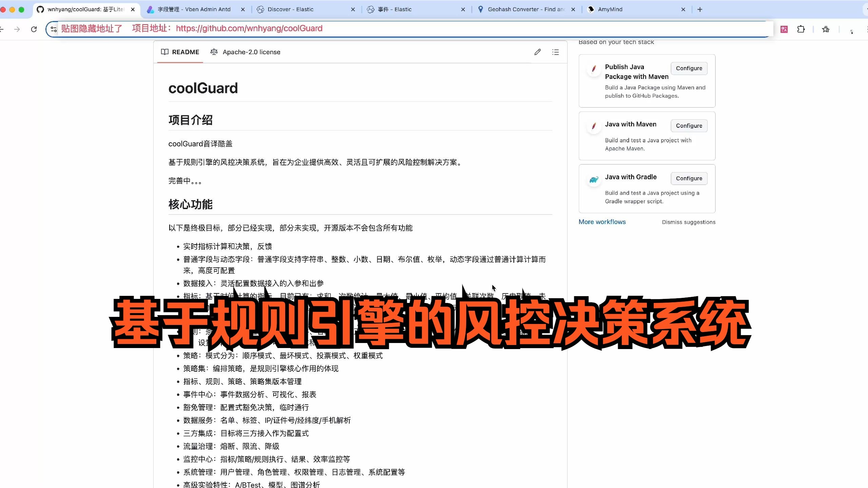Click the bullet starting with '高级实验特性'
The image size is (868, 488).
coord(252,485)
